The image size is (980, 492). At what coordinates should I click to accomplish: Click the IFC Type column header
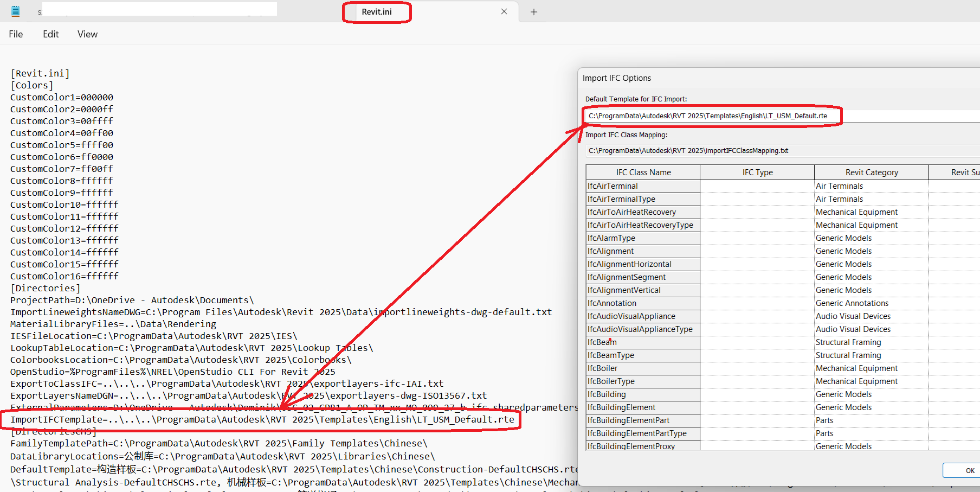[757, 172]
